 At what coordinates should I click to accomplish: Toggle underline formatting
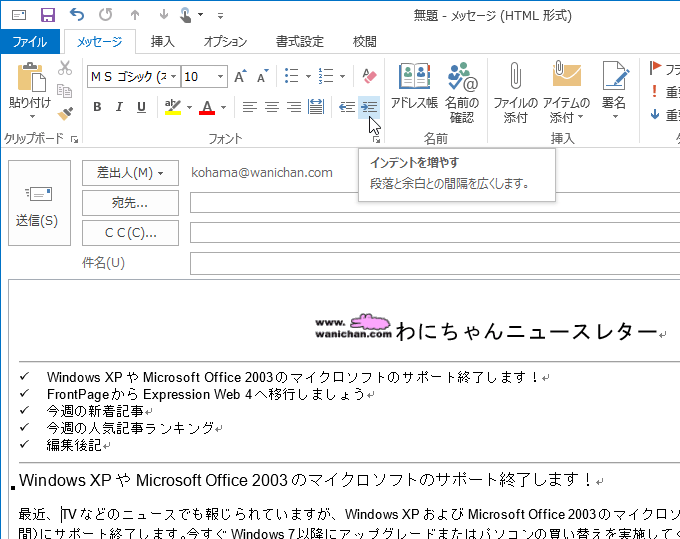point(141,107)
